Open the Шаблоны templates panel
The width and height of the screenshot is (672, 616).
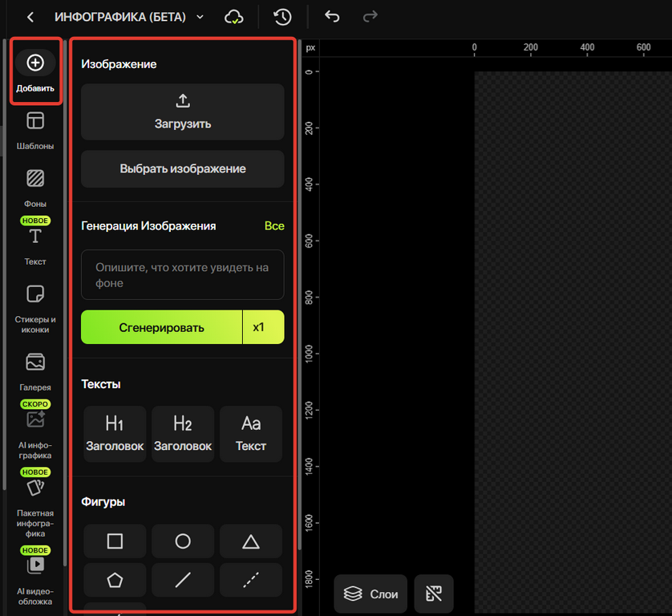click(x=35, y=130)
